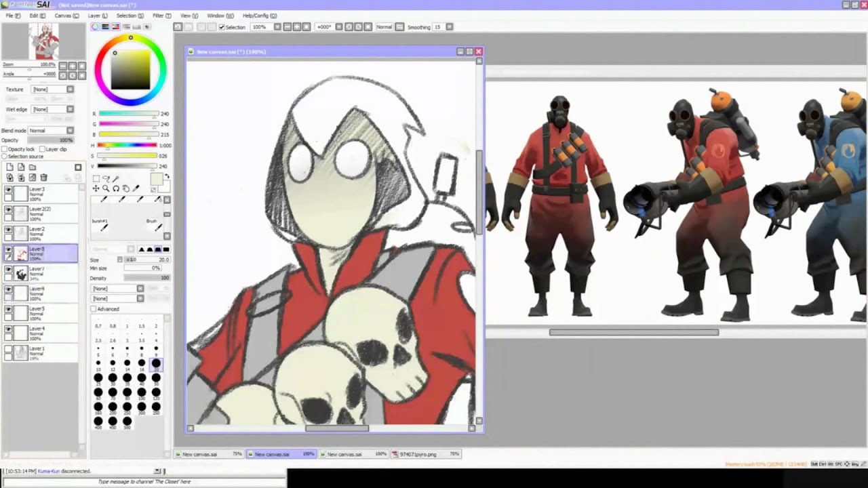The image size is (868, 488).
Task: Select the rectangular Selection tool
Action: coord(96,179)
